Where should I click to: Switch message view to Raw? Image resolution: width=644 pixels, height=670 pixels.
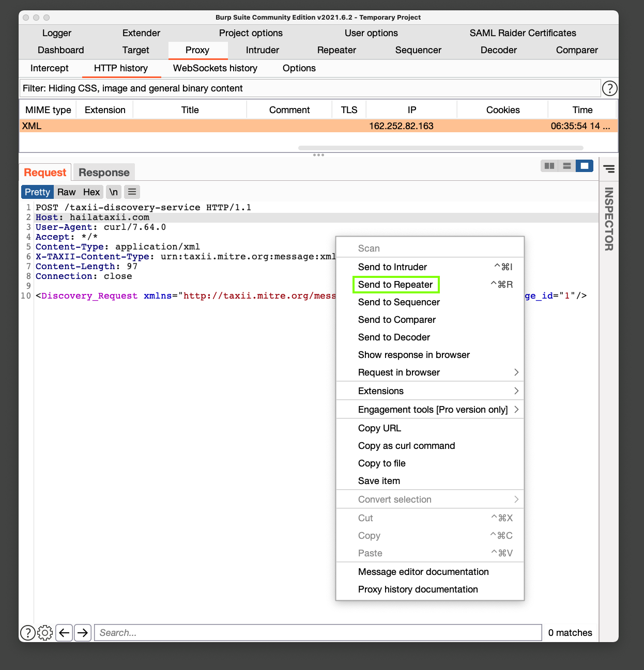[x=66, y=192]
